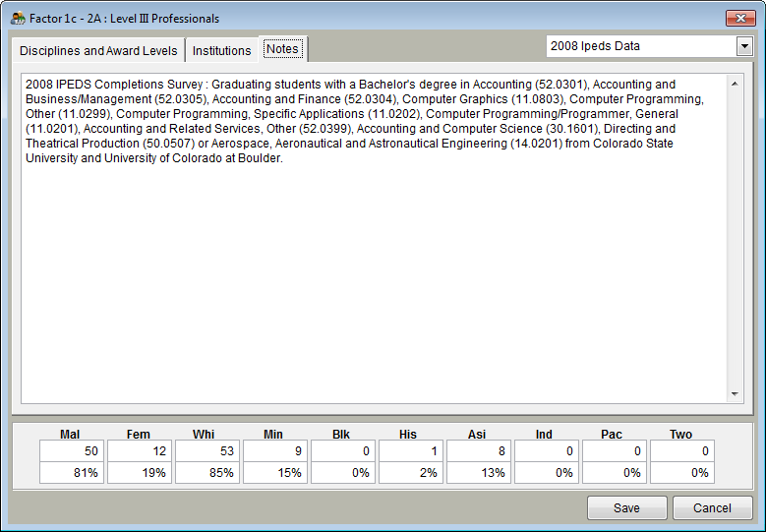Click the Blk percentage field 0%
Screen dimensions: 766x532
[343, 473]
